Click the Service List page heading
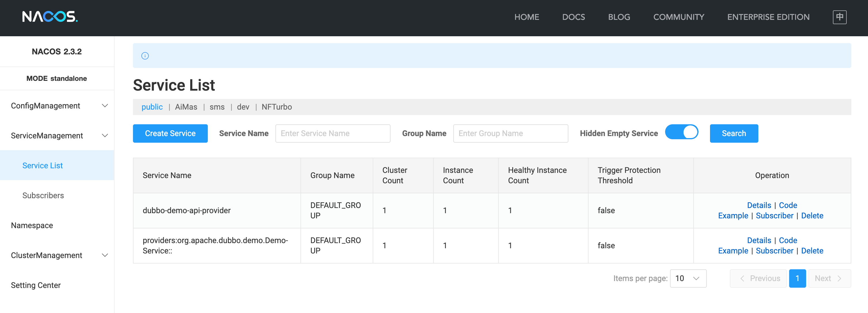Viewport: 868px width, 313px height. pyautogui.click(x=174, y=85)
